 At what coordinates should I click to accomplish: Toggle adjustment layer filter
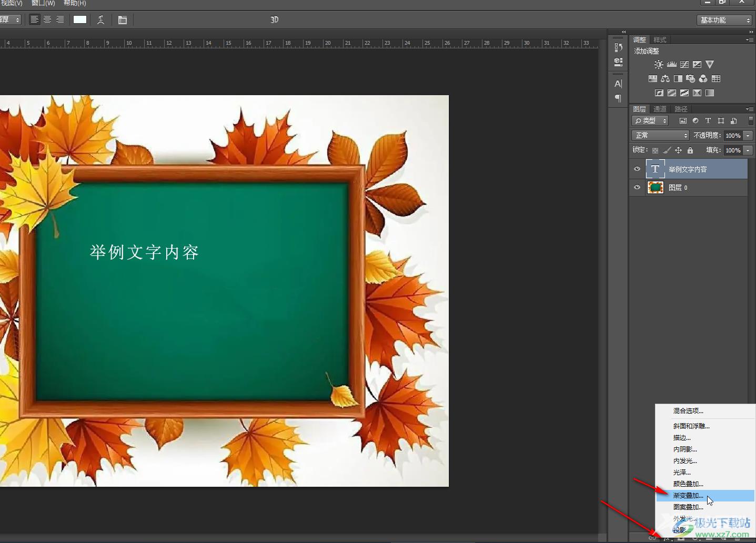pyautogui.click(x=695, y=121)
